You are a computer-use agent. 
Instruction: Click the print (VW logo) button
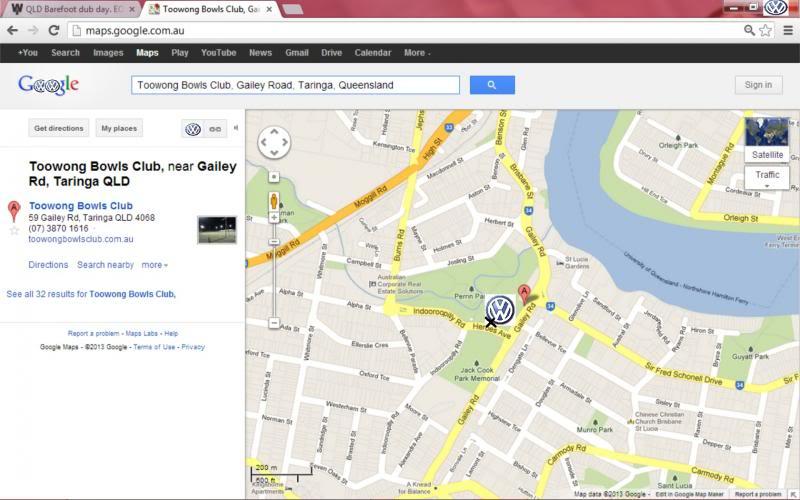tap(193, 129)
